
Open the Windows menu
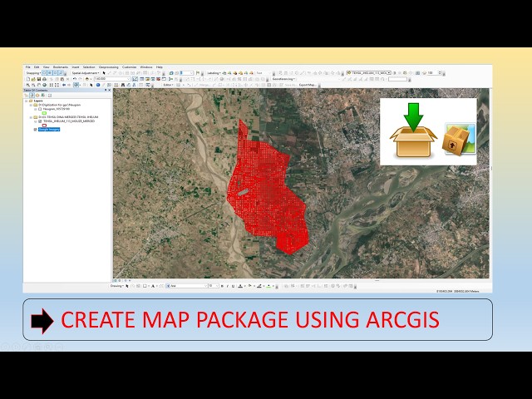[146, 67]
